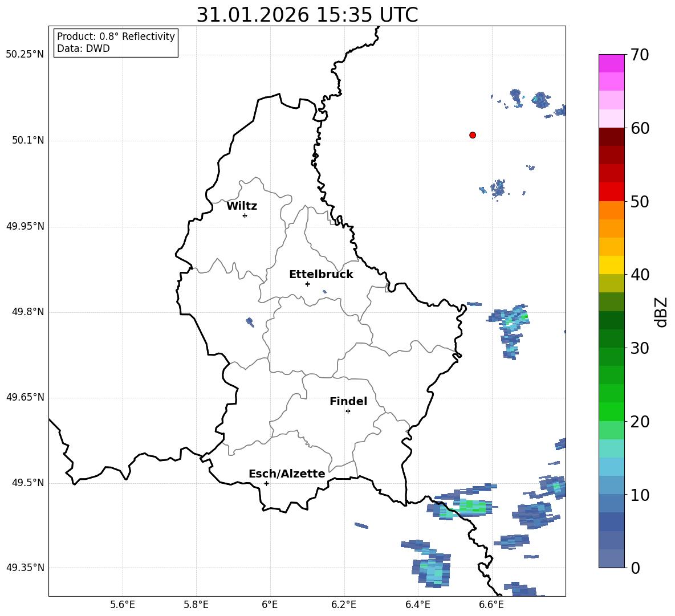Click the yellow colorbar segment above 40
Screen dimensions: 675x616
[611, 265]
